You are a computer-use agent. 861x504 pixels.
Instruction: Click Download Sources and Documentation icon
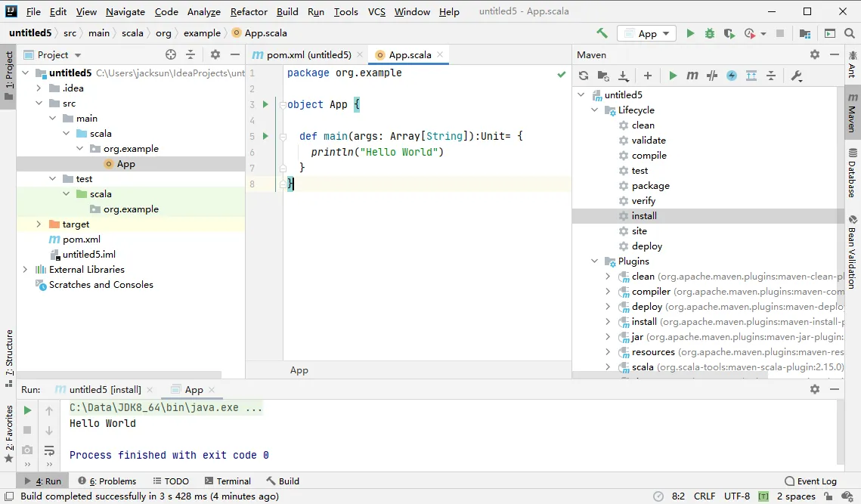(x=623, y=76)
